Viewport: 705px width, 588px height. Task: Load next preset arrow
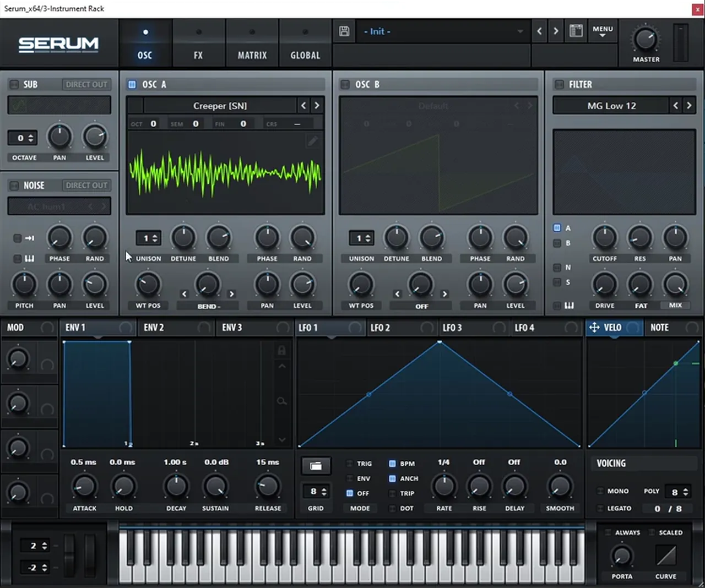tap(556, 31)
